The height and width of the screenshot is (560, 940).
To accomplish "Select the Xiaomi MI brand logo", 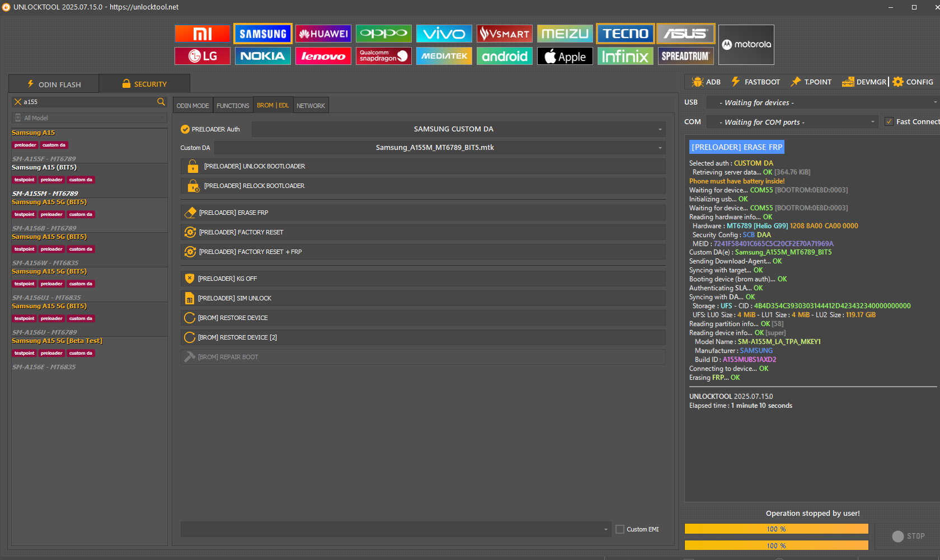I will click(203, 34).
